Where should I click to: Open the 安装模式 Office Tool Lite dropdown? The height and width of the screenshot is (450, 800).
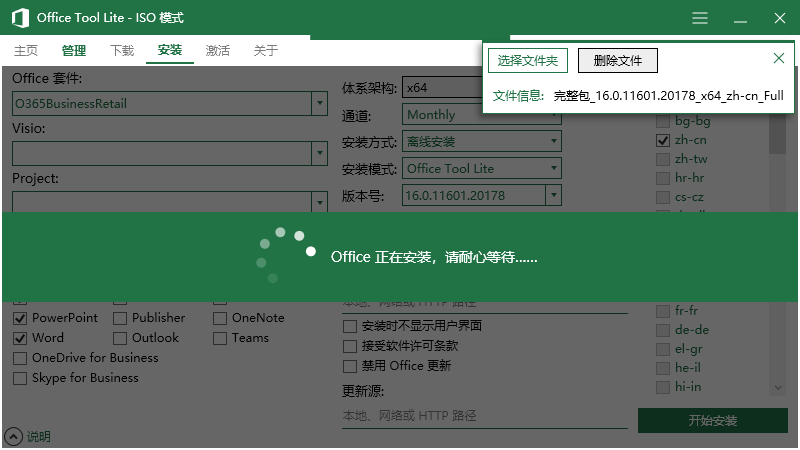click(x=482, y=168)
